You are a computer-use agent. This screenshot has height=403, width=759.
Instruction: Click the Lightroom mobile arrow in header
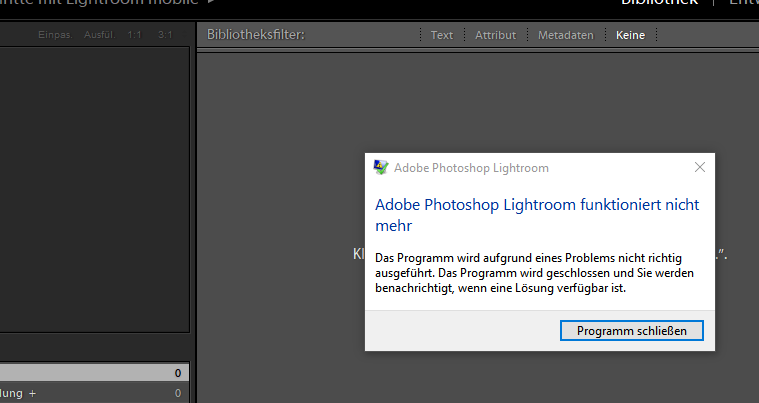211,2
